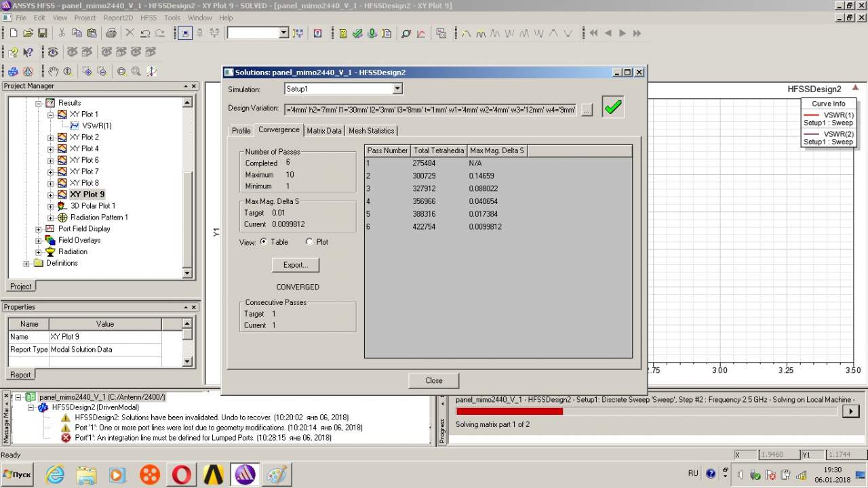Click the Validate green checkmark toolbar icon
The width and height of the screenshot is (868, 488).
tap(357, 33)
